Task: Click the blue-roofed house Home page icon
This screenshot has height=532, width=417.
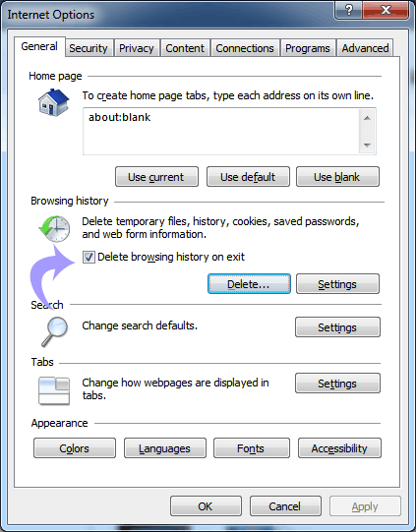Action: tap(53, 102)
